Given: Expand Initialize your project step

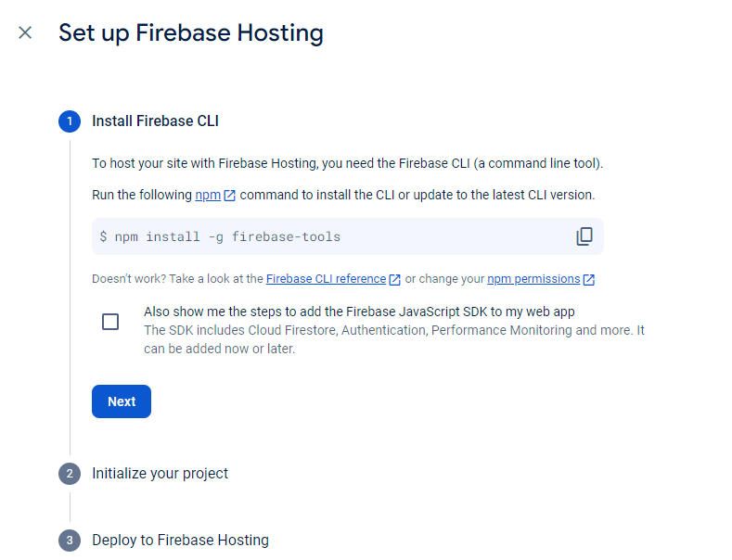Looking at the screenshot, I should (x=161, y=473).
